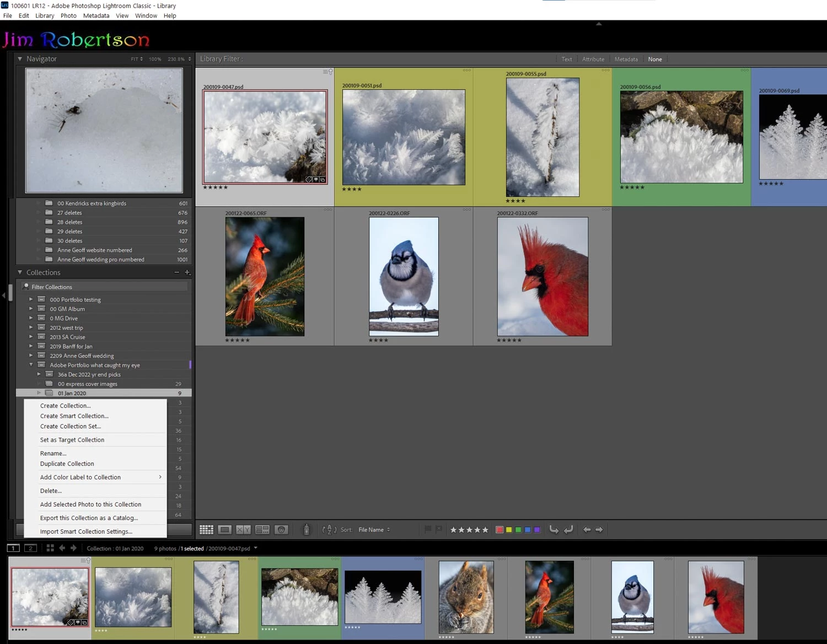Enable Text filter in Library Filter bar
Viewport: 827px width, 644px height.
click(566, 60)
